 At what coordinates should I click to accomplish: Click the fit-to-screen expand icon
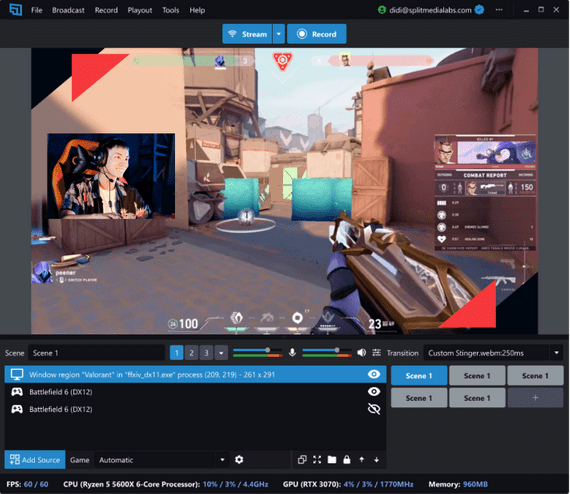click(x=317, y=460)
